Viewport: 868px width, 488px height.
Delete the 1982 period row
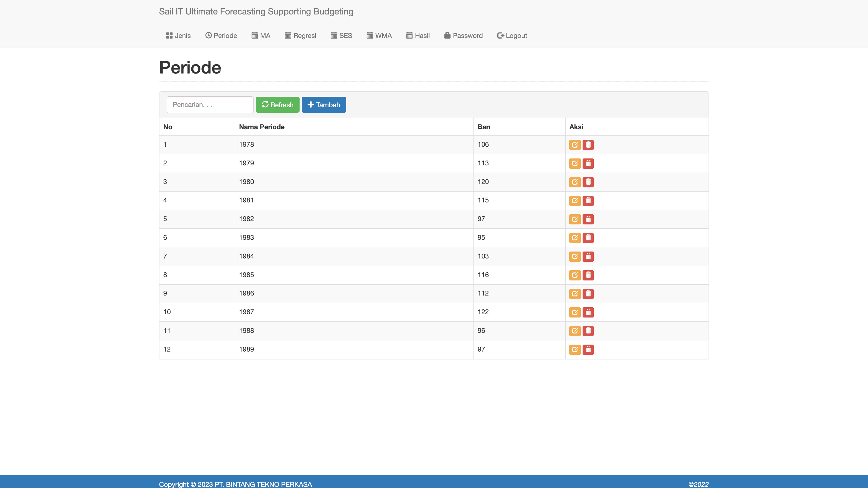point(588,219)
